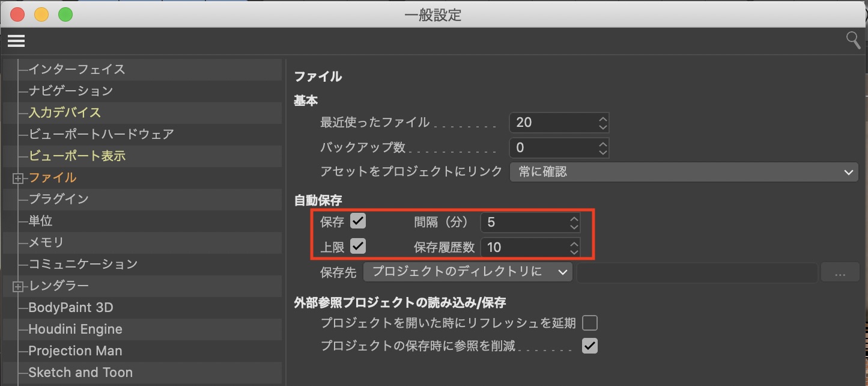Open the hamburger menu icon

(x=16, y=41)
